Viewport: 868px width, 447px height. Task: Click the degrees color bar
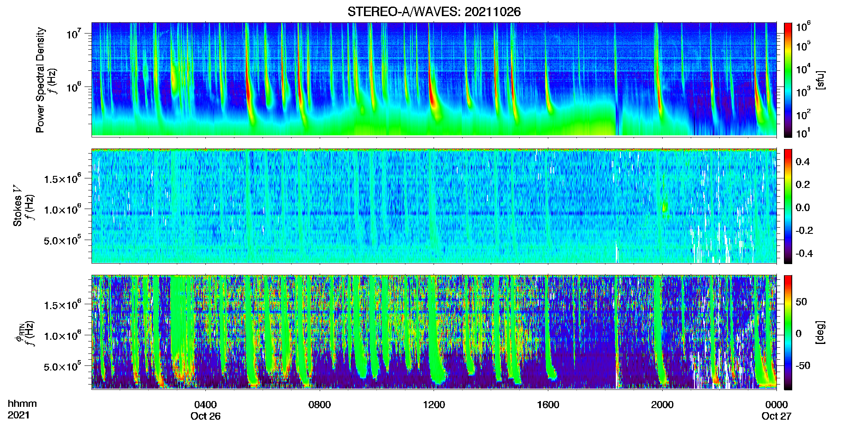pyautogui.click(x=788, y=332)
